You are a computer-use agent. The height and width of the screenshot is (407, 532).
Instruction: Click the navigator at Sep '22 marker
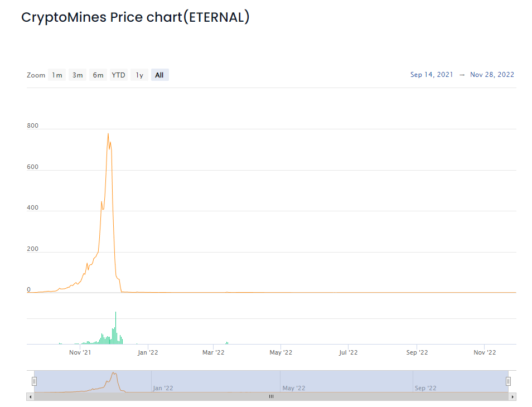pos(425,388)
